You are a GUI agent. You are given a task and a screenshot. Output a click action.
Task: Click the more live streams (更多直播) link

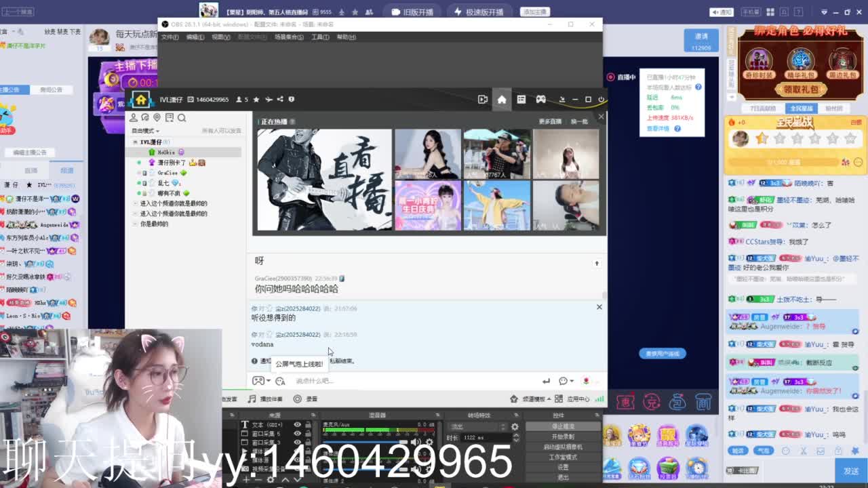coord(550,121)
